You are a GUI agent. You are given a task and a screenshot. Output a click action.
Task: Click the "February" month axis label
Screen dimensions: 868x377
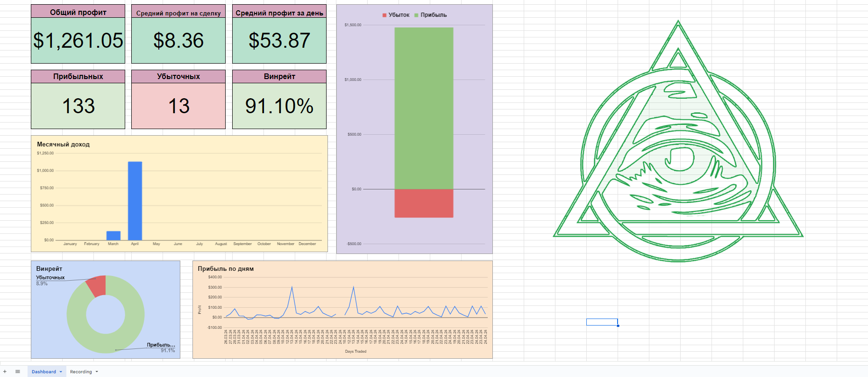click(x=92, y=244)
